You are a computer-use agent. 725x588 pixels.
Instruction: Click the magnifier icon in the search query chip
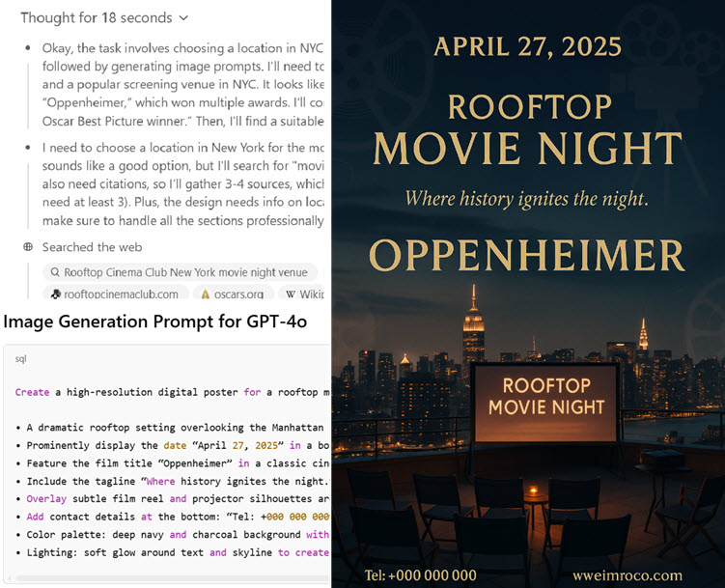point(55,272)
